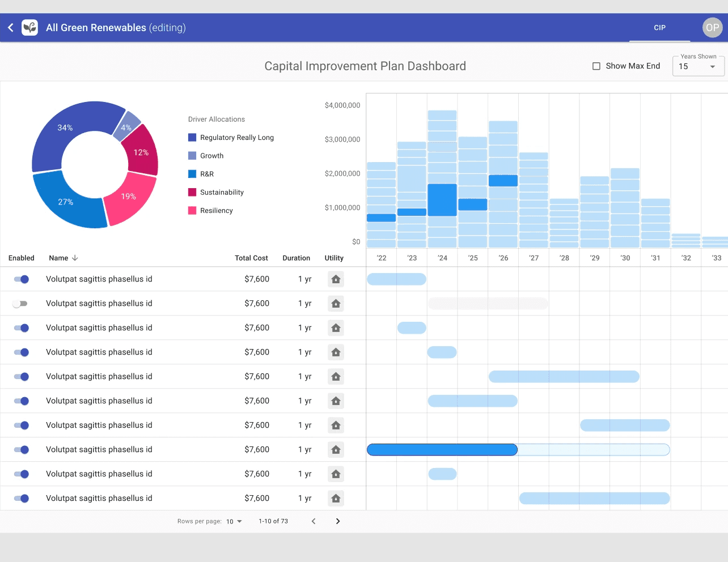Click the $3,000,000 axis label

pyautogui.click(x=342, y=139)
